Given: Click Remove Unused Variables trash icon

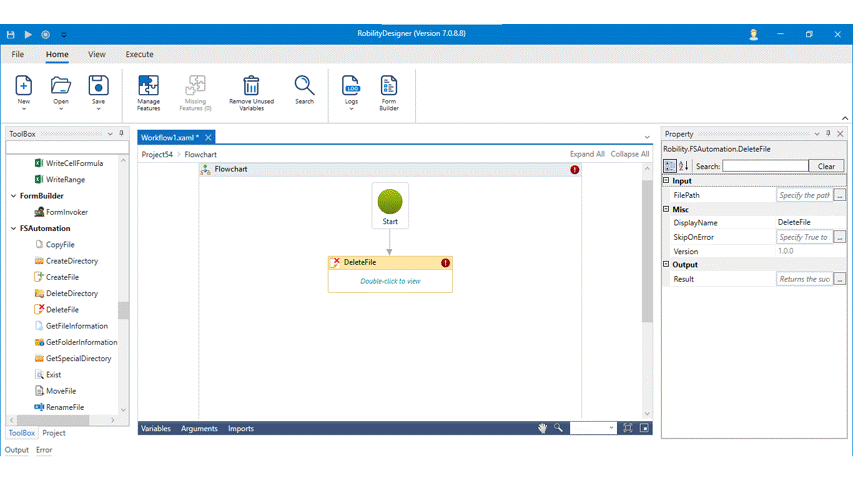Looking at the screenshot, I should [251, 87].
